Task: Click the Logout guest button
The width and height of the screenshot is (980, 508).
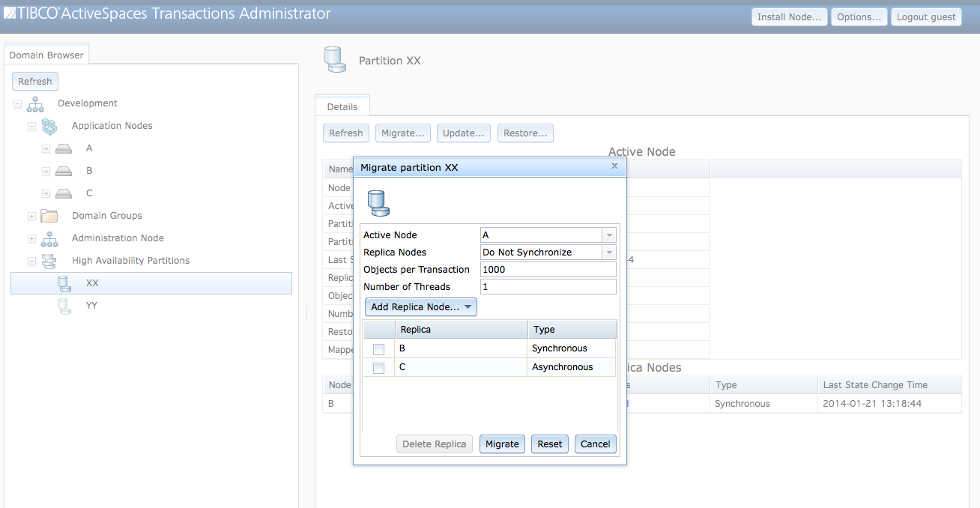Action: click(926, 16)
